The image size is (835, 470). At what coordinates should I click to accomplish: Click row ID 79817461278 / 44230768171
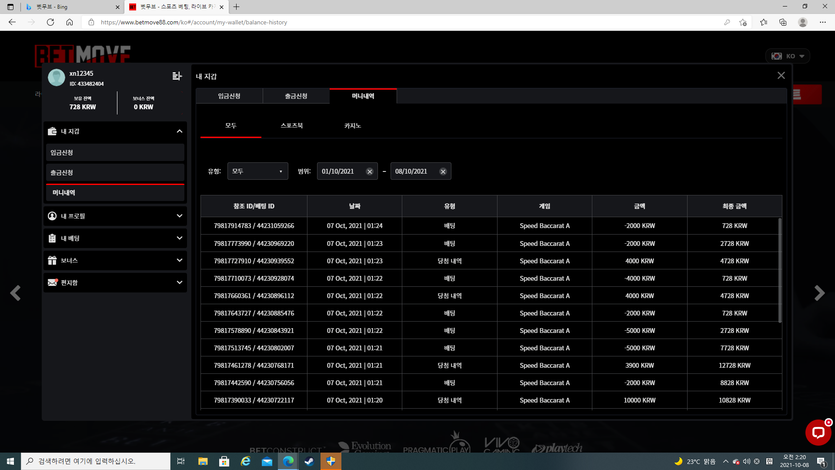(254, 366)
